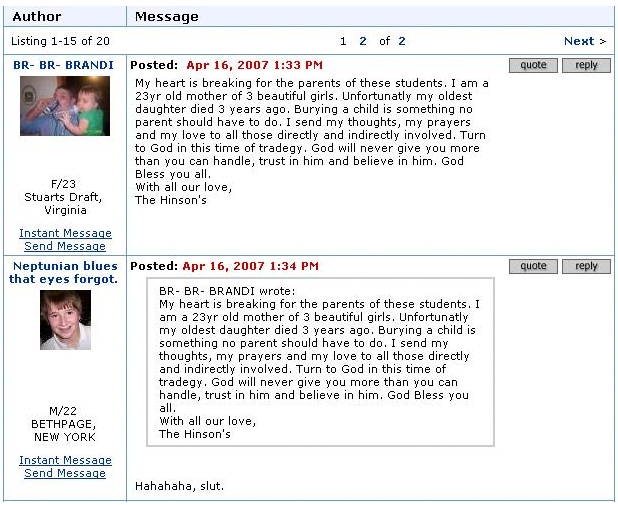Click the Next > pagination link
This screenshot has width=618, height=505.
tap(585, 41)
